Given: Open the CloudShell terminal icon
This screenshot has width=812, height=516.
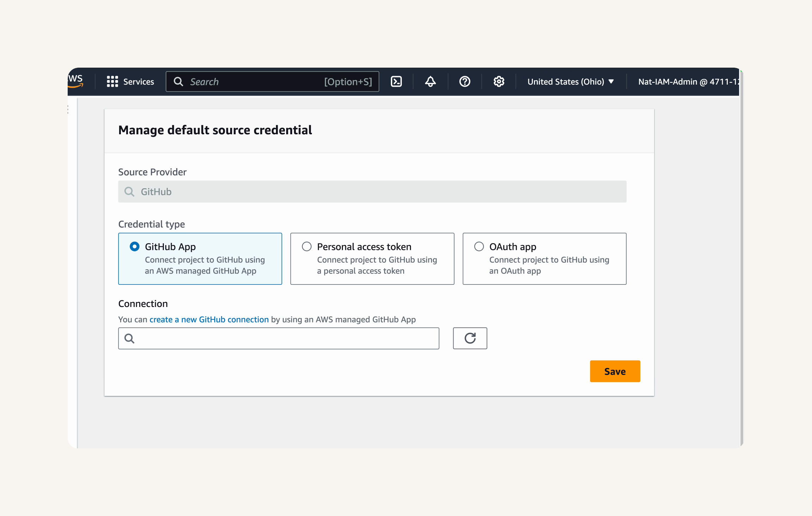Looking at the screenshot, I should (x=396, y=81).
